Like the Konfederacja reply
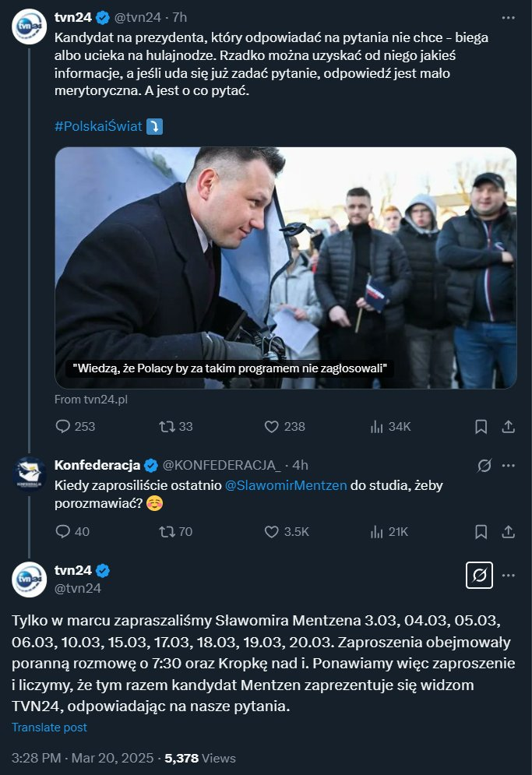 (x=272, y=531)
